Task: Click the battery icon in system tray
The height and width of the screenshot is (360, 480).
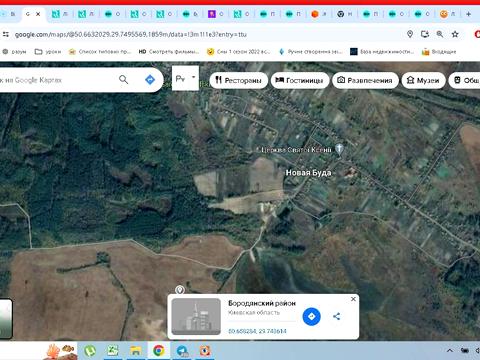Action: [x=464, y=350]
